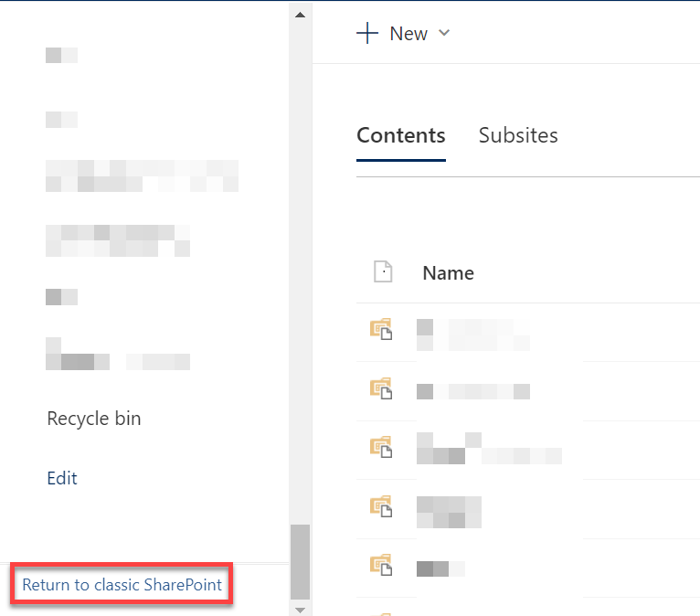Select the fourth row's library icon
Viewport: 700px width, 616px height.
pos(380,506)
